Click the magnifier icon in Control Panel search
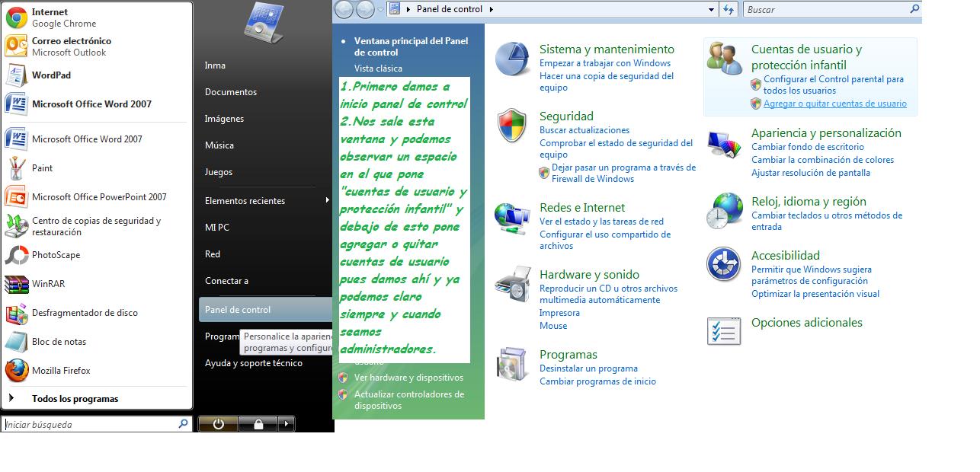980x472 pixels. coord(914,9)
